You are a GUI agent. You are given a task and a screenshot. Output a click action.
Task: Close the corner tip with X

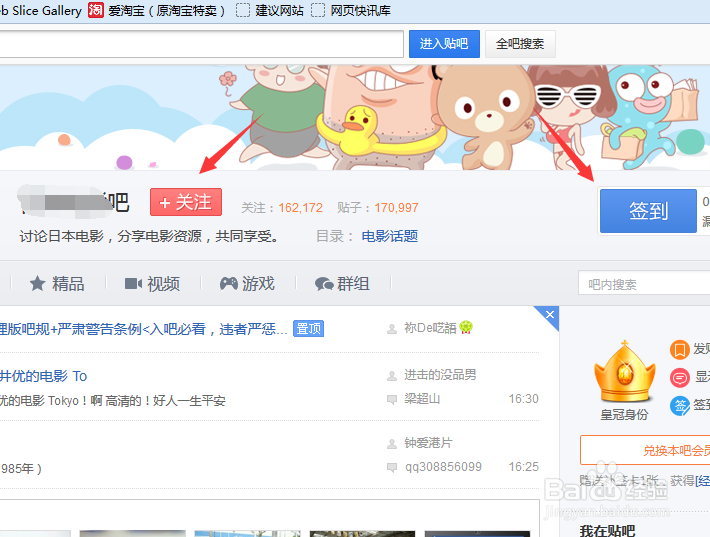tap(550, 315)
